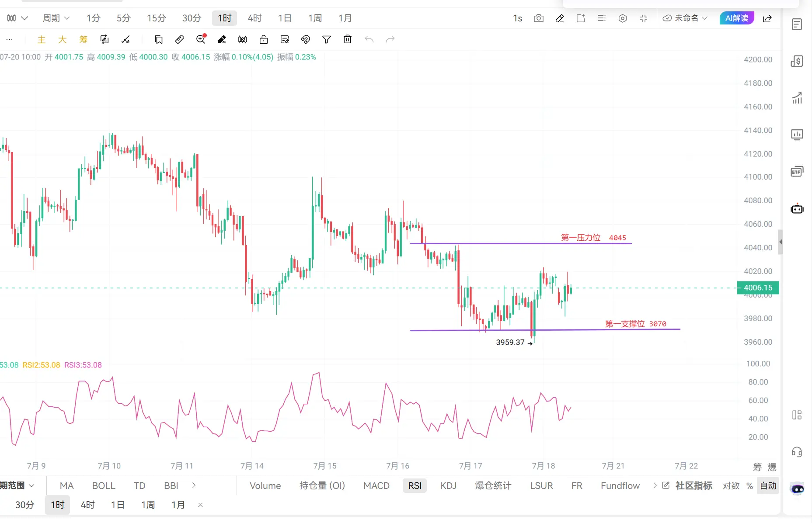Switch to the 30分 timeframe at top
Image resolution: width=812 pixels, height=523 pixels.
192,18
